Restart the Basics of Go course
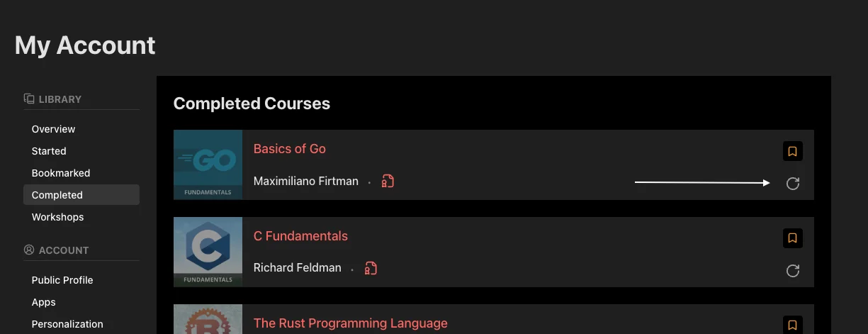 [793, 184]
